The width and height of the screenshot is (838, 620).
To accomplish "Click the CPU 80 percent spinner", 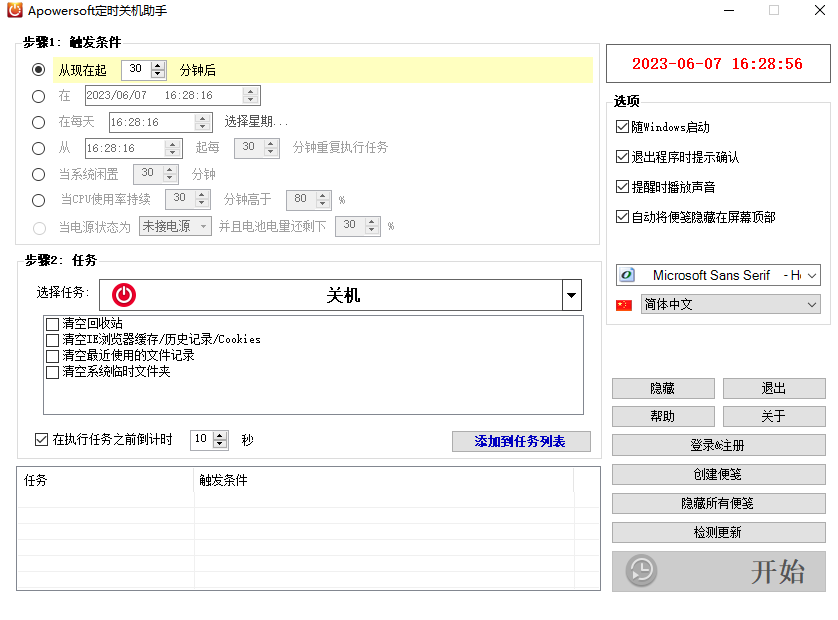I will point(322,200).
